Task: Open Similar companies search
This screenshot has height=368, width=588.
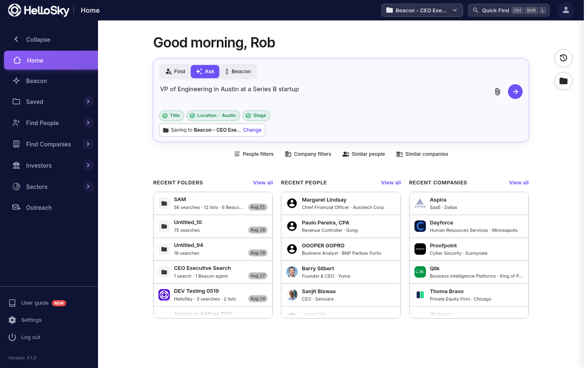Action: tap(422, 154)
